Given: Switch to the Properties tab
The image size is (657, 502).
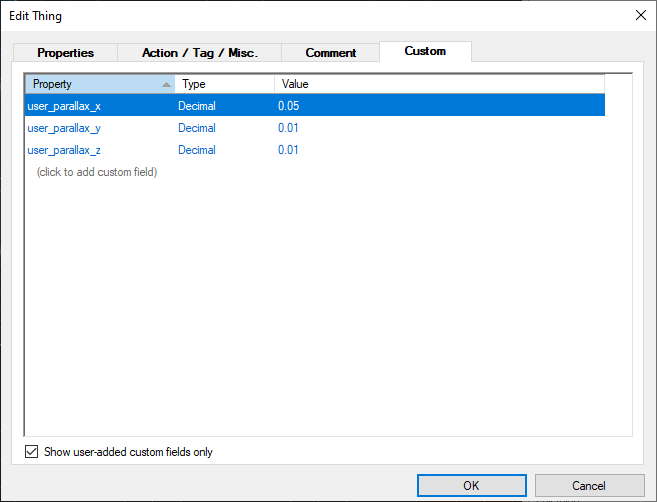Looking at the screenshot, I should point(65,53).
